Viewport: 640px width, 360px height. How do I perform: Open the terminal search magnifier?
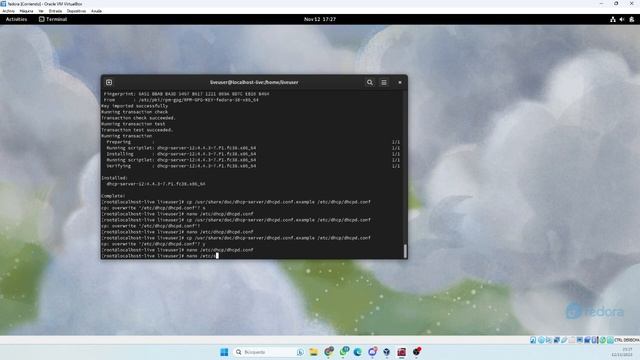coord(369,82)
